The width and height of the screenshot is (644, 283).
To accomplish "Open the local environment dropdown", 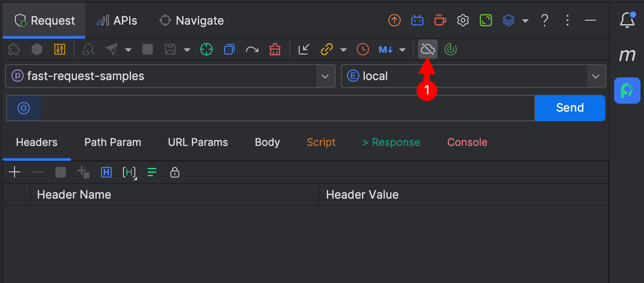I will pyautogui.click(x=596, y=76).
